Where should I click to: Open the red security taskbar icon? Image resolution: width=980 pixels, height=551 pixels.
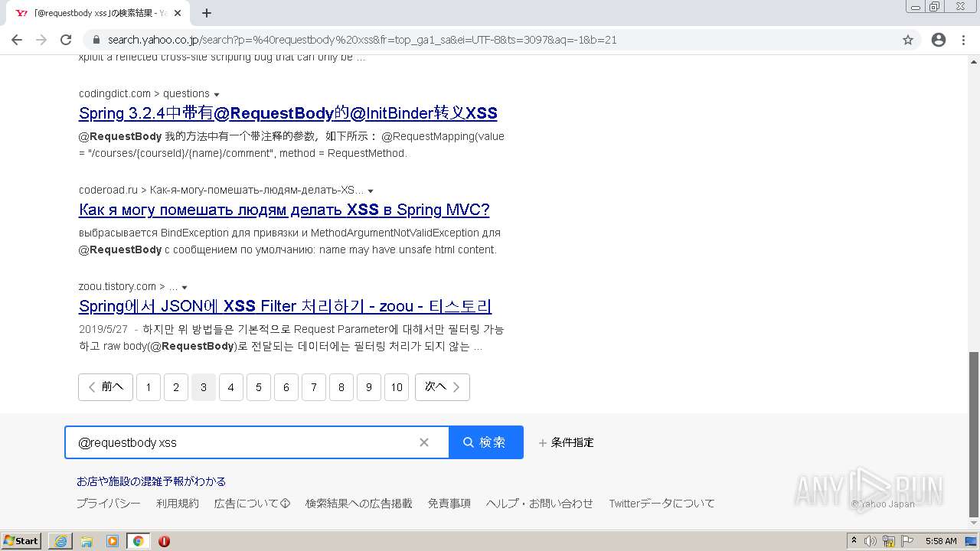pyautogui.click(x=164, y=541)
